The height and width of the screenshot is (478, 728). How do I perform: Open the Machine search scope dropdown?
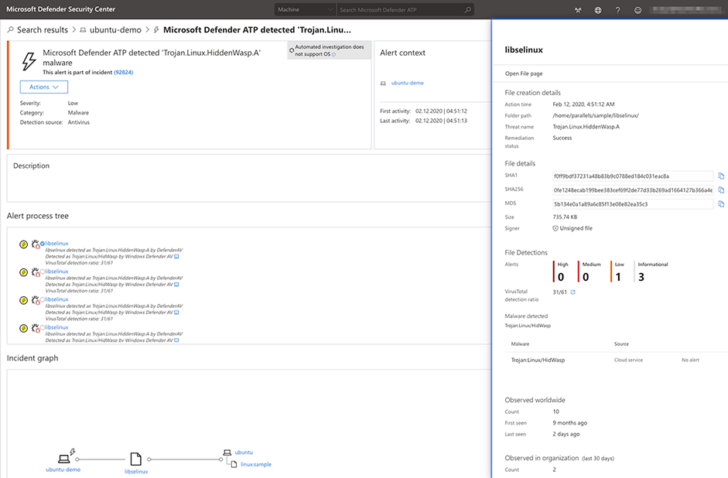305,9
